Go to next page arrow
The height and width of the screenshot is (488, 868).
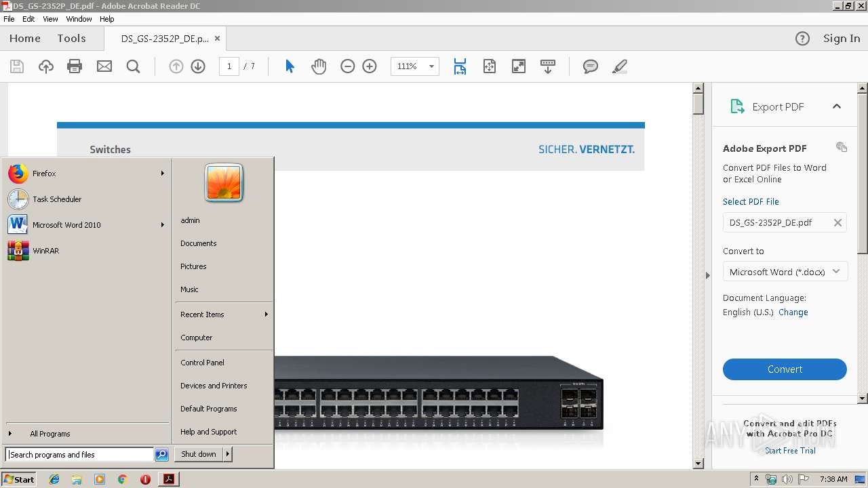(x=198, y=66)
